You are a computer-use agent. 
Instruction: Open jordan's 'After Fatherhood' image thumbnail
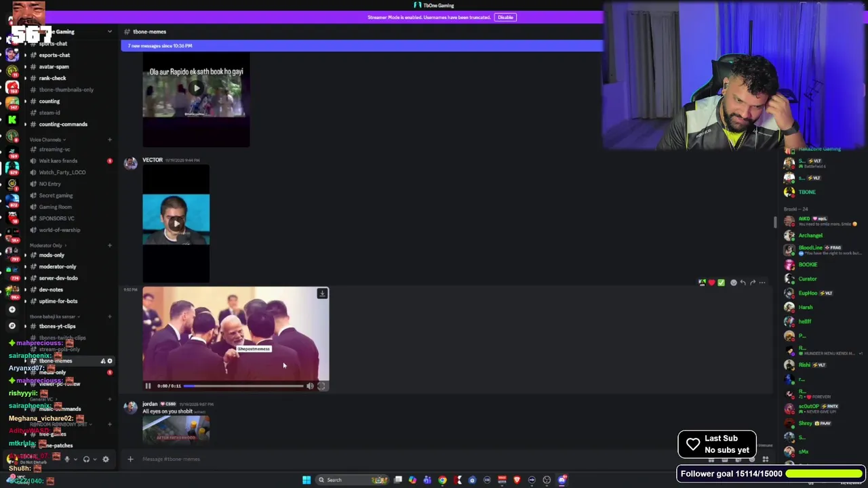[176, 430]
